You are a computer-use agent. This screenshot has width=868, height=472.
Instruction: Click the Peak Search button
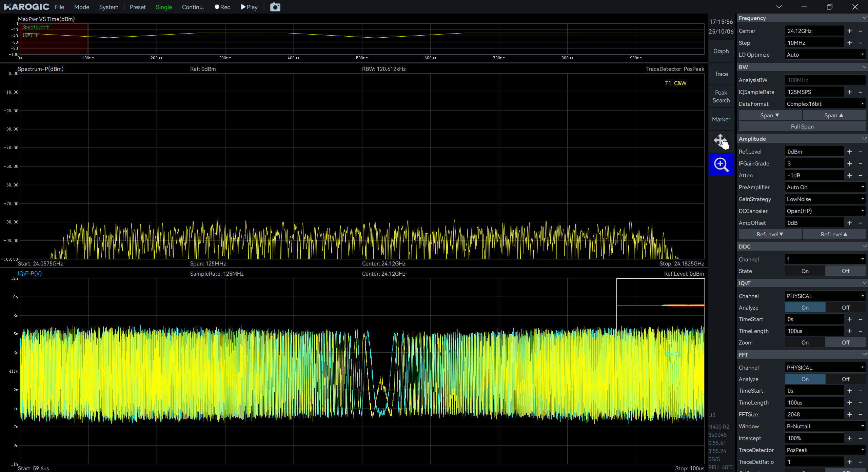tap(721, 96)
